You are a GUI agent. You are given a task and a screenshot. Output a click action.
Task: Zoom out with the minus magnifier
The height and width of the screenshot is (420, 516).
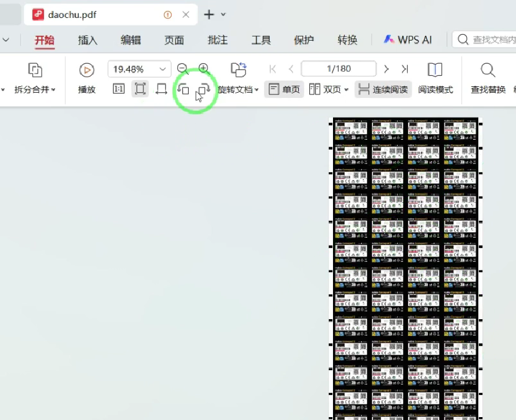click(182, 69)
